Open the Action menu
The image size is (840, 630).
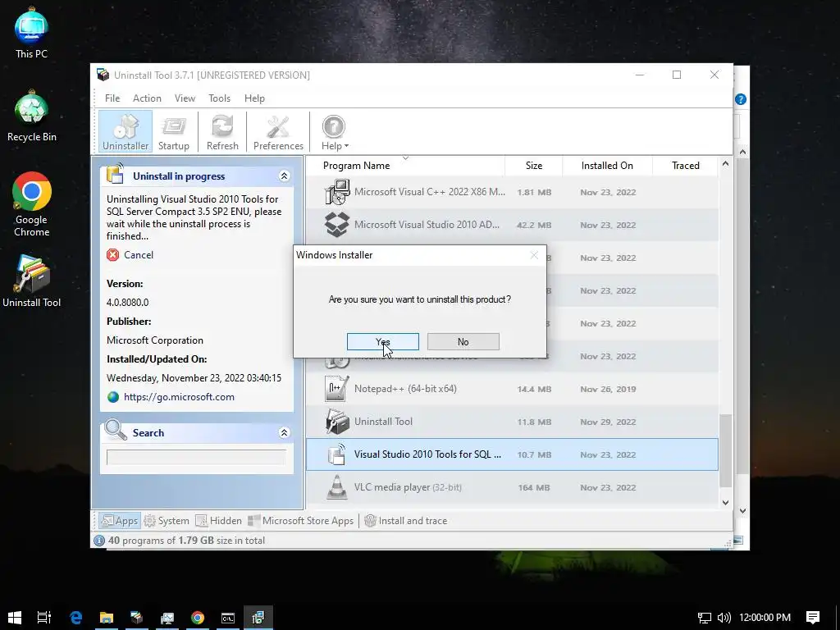click(147, 98)
